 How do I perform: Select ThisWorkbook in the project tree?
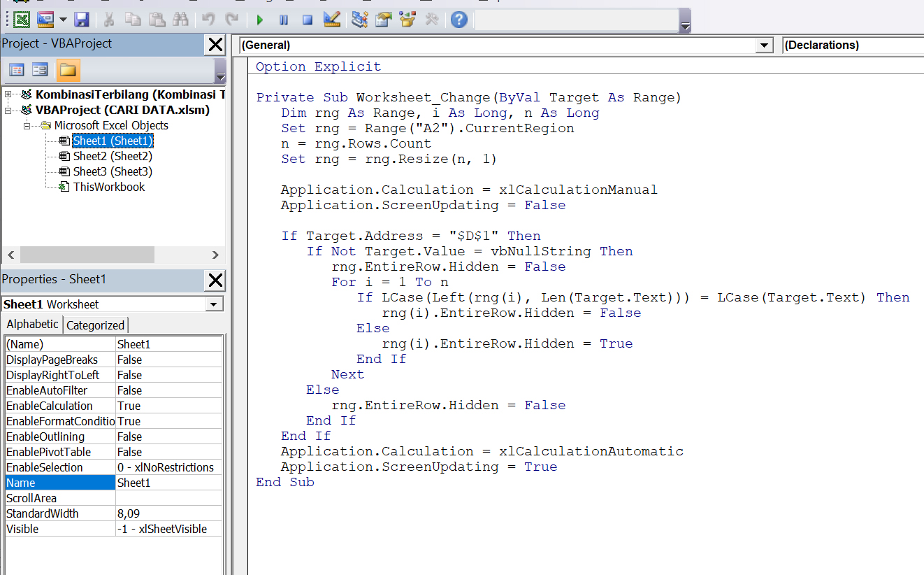pos(109,187)
